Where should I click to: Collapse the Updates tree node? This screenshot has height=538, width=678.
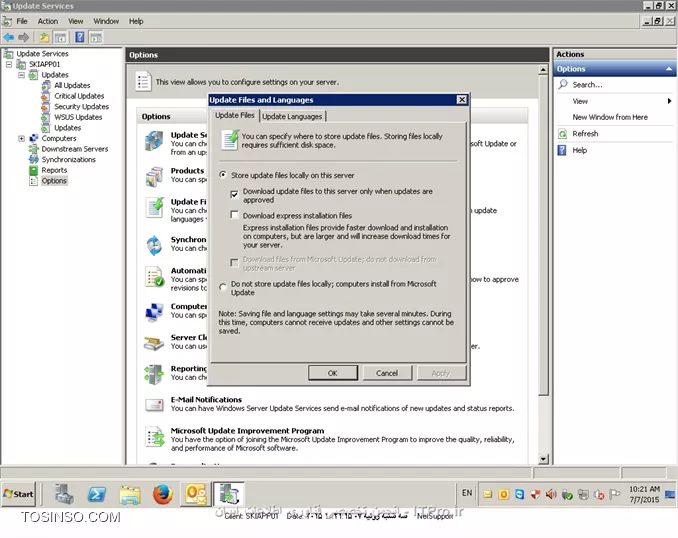(x=21, y=75)
